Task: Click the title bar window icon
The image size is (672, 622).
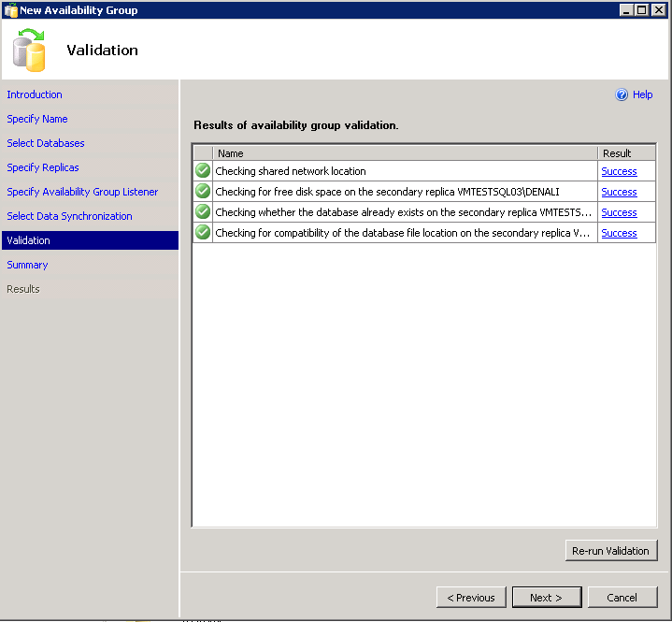Action: pyautogui.click(x=10, y=10)
